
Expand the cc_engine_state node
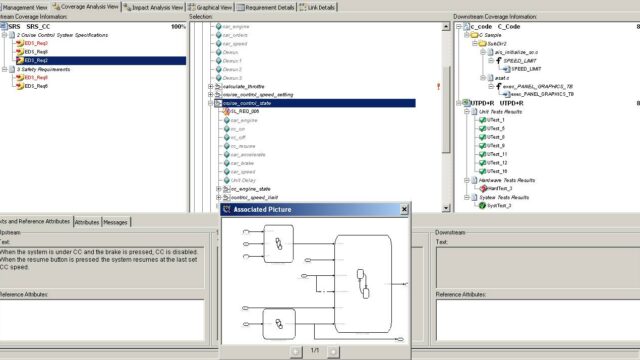219,189
